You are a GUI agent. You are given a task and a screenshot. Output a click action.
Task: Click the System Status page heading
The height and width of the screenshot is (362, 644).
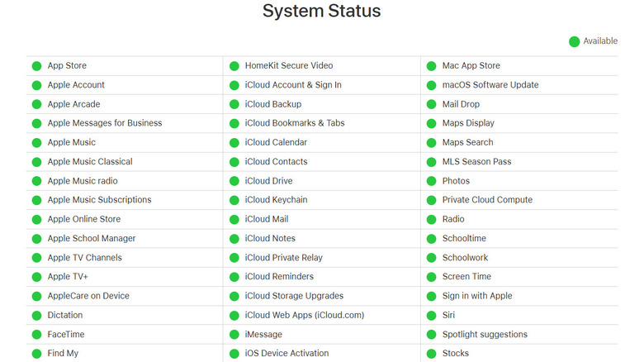322,12
